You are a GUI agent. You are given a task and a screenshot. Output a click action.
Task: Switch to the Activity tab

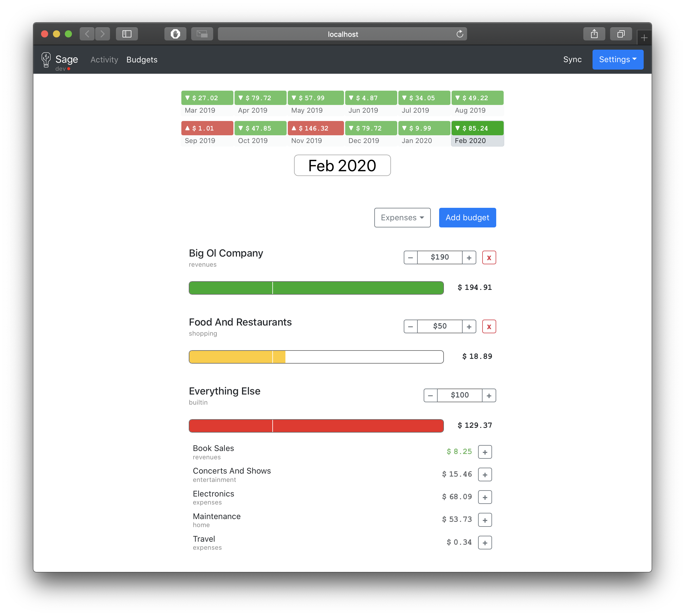(x=104, y=59)
